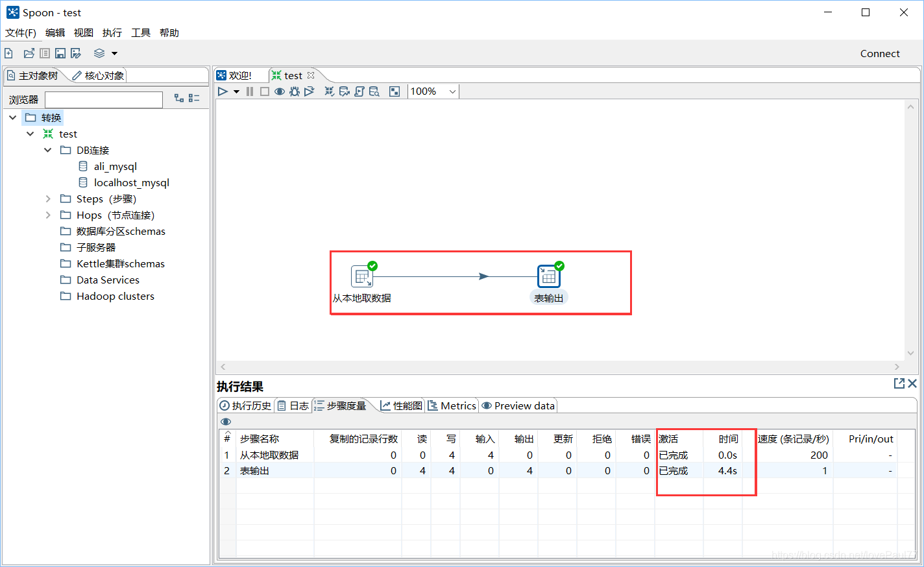Save the transformation with the disk icon
Screen dimensions: 924x567
[x=60, y=53]
